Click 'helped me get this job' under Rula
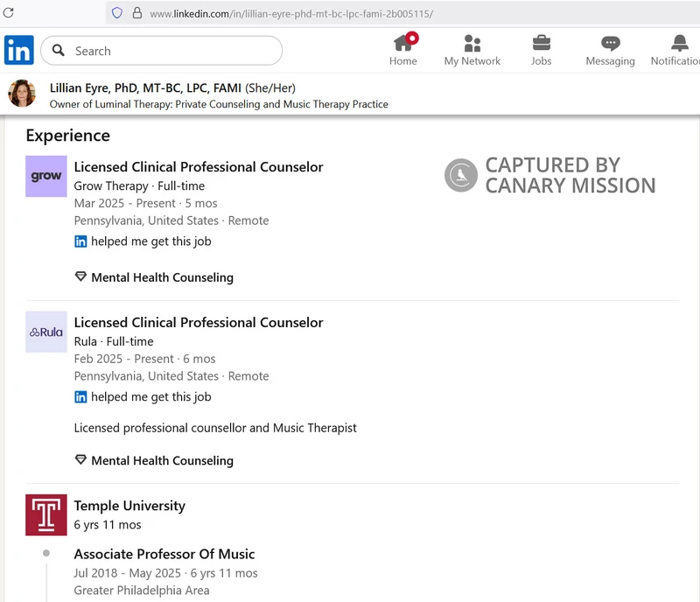The image size is (700, 602). (150, 397)
